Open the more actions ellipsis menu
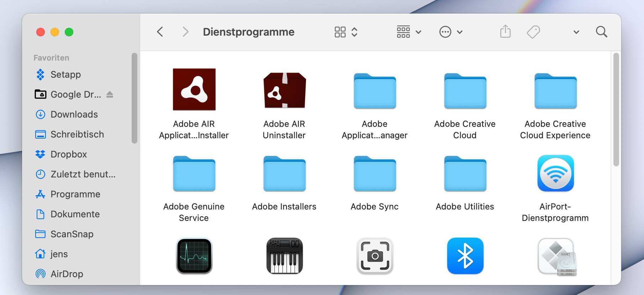The width and height of the screenshot is (644, 295). pos(450,32)
